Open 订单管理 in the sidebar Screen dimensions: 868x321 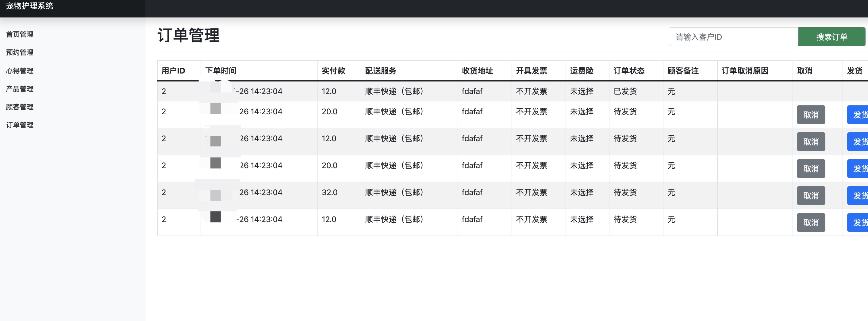click(x=20, y=125)
